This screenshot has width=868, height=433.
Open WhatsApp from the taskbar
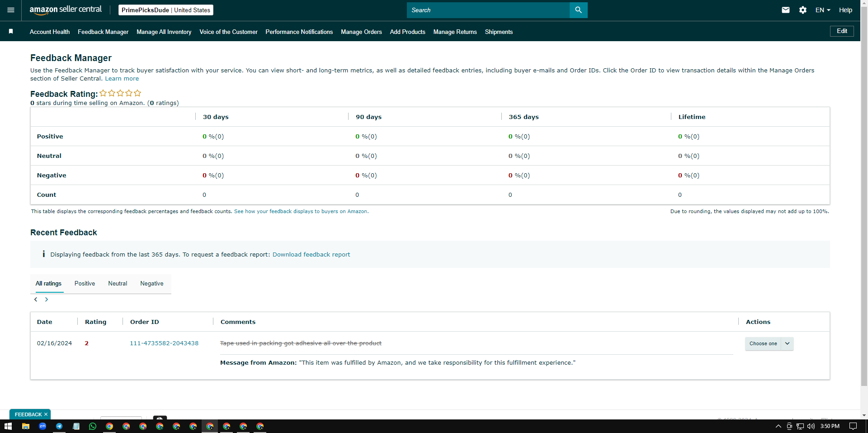(x=93, y=426)
